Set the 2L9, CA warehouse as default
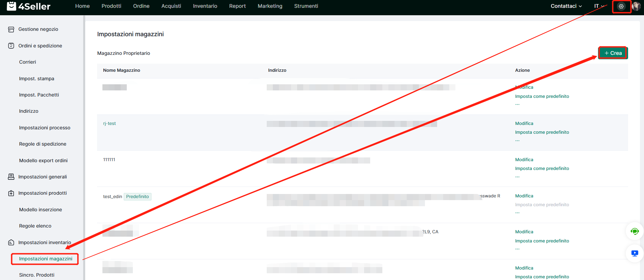 coord(542,241)
